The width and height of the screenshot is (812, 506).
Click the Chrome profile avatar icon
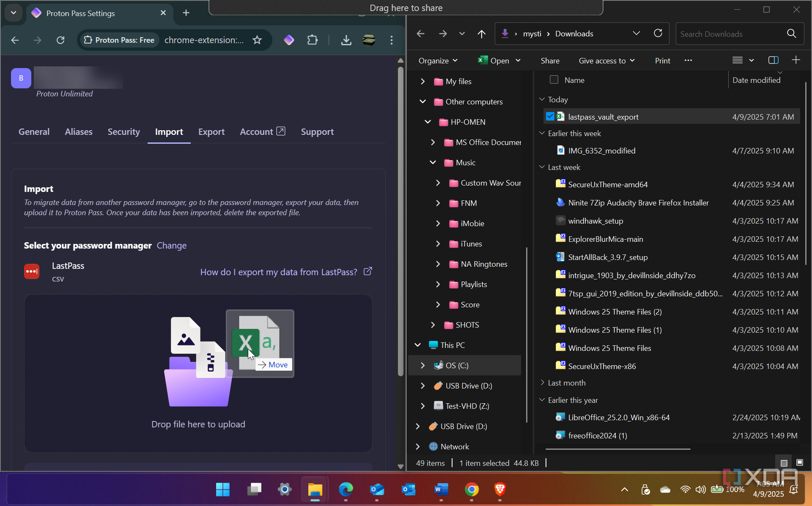[x=369, y=40]
